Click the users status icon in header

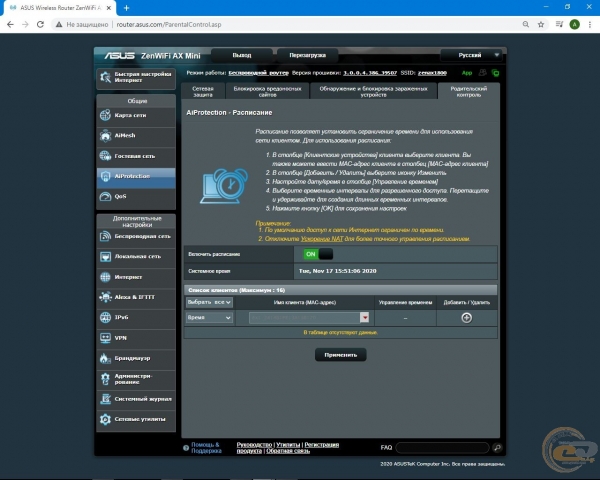(x=483, y=73)
